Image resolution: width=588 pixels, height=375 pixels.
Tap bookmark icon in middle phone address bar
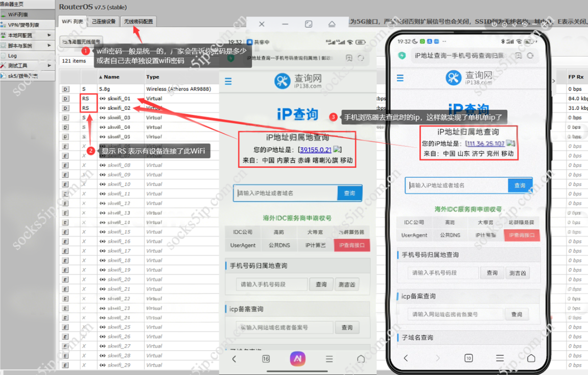349,58
